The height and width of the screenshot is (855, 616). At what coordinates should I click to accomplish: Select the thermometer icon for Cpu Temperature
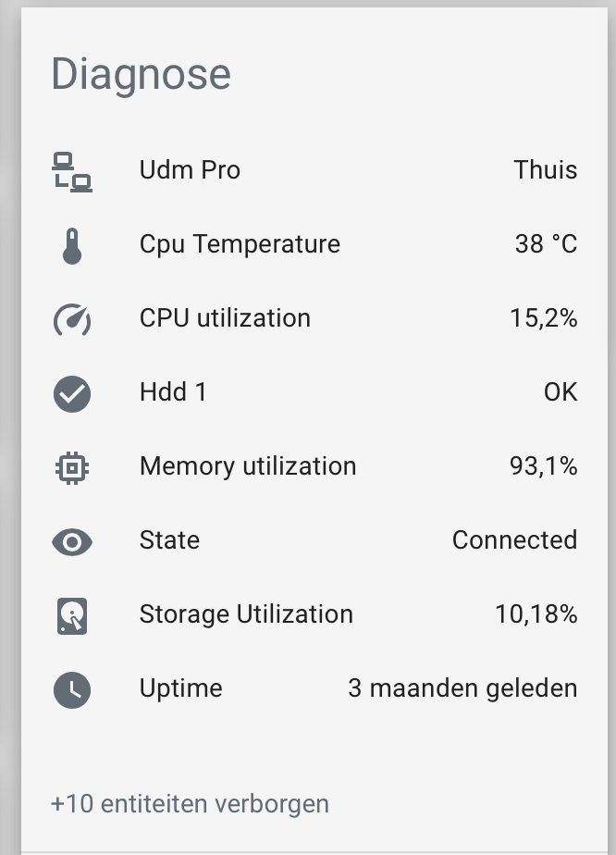pyautogui.click(x=72, y=243)
